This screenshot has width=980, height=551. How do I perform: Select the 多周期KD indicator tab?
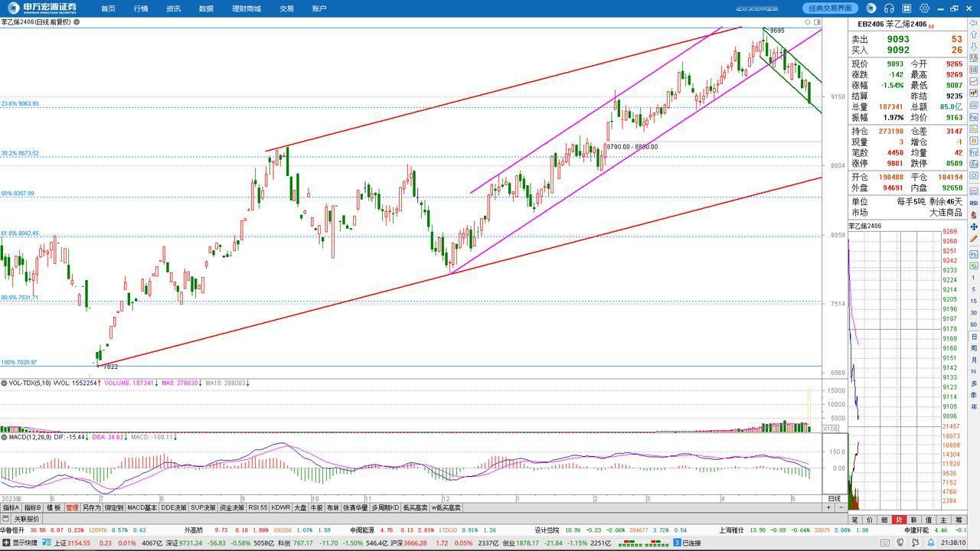[x=385, y=507]
